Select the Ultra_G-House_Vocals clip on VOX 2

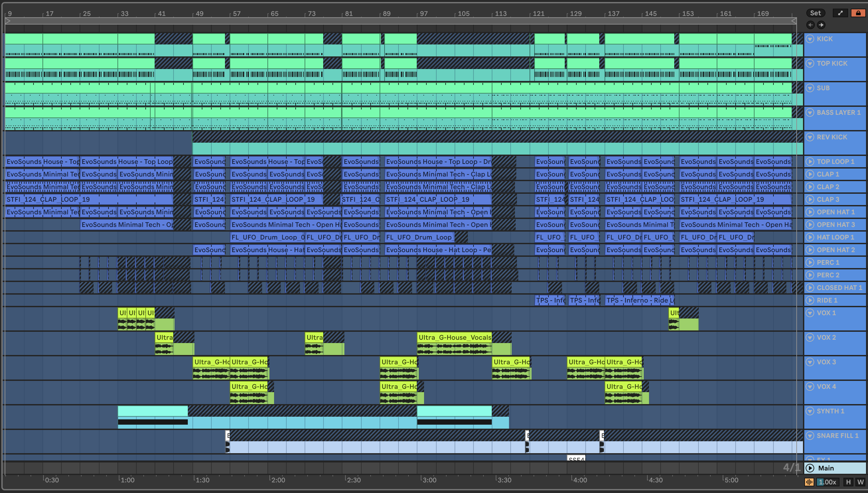(454, 337)
